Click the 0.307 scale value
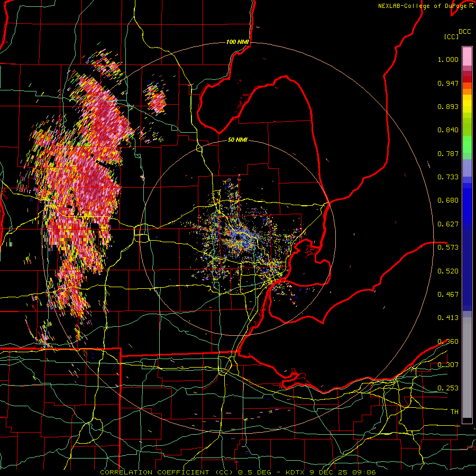The width and height of the screenshot is (476, 476). (x=448, y=364)
